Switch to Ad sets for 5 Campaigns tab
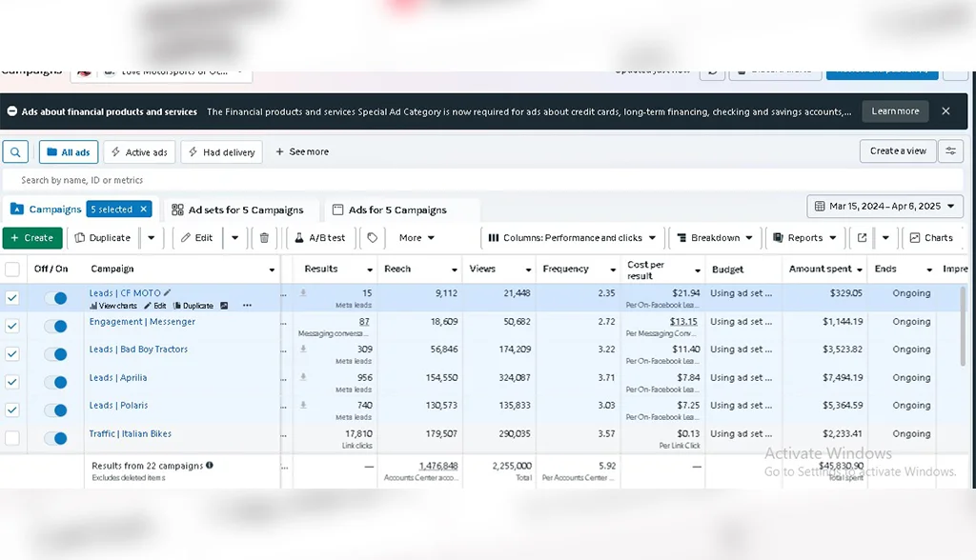Viewport: 976px width, 560px height. pyautogui.click(x=237, y=210)
